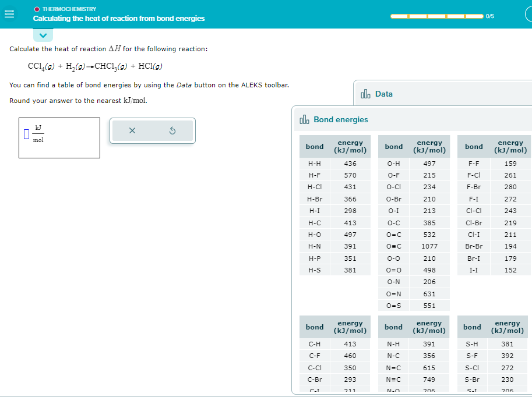Select the C-Cl bond cell

click(x=315, y=368)
